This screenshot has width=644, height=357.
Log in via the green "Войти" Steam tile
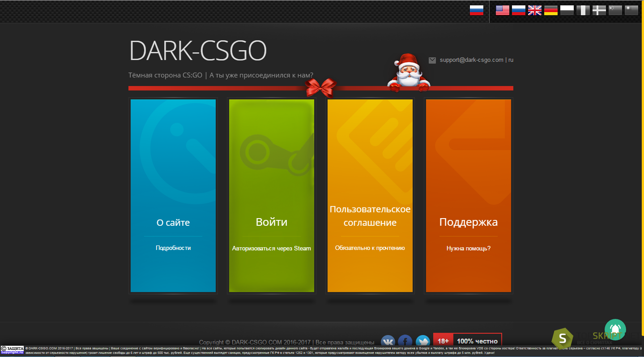point(272,196)
